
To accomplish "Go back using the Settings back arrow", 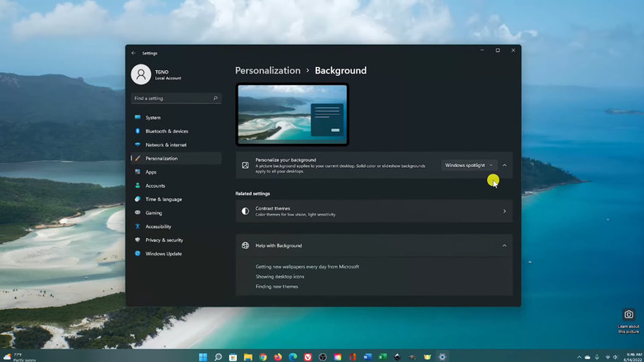I will (134, 53).
